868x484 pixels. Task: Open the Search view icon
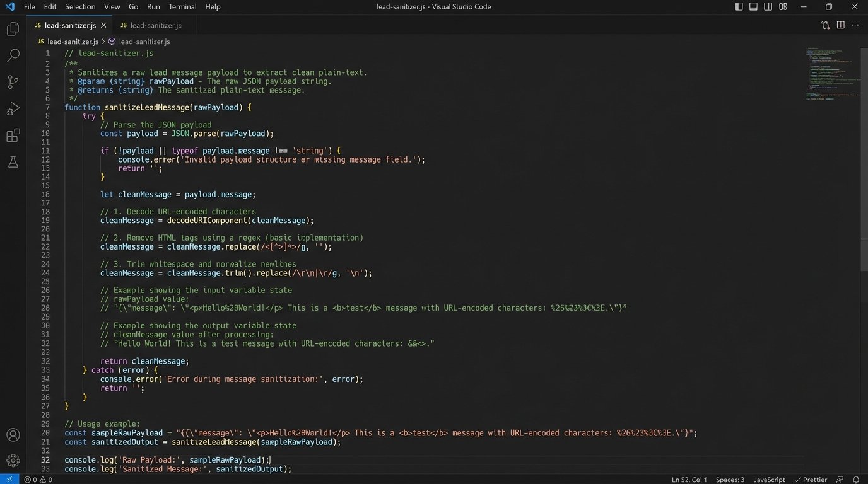(13, 55)
